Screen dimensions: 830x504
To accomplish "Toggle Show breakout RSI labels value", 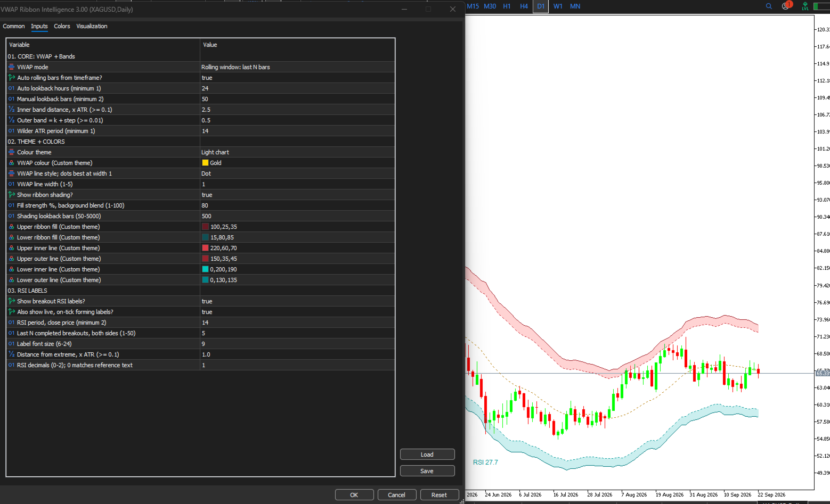I will (x=297, y=301).
